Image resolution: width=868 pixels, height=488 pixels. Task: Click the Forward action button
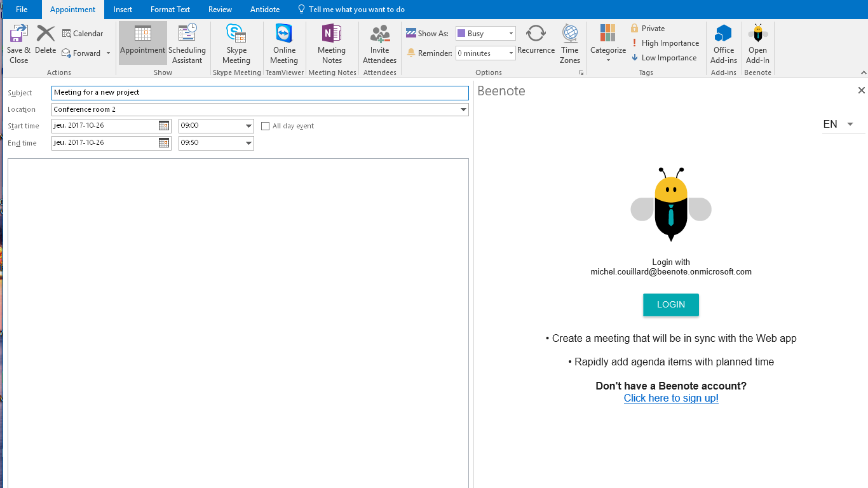81,53
